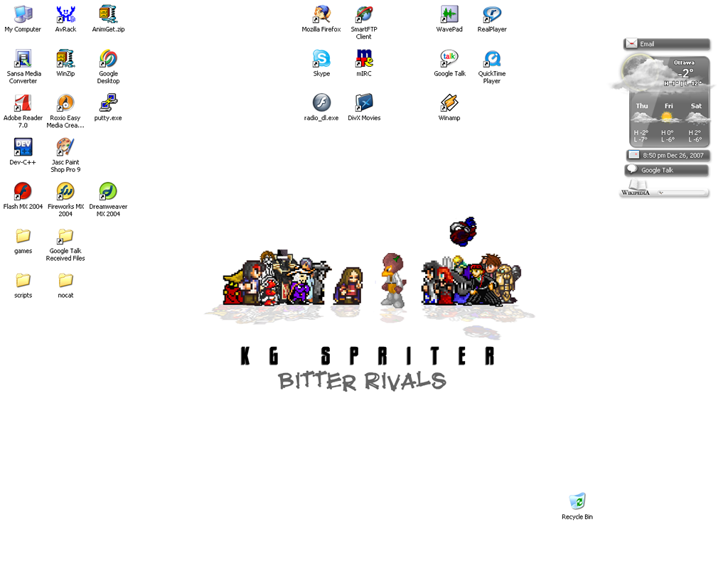Open the Email sidebar gadget

[x=667, y=44]
